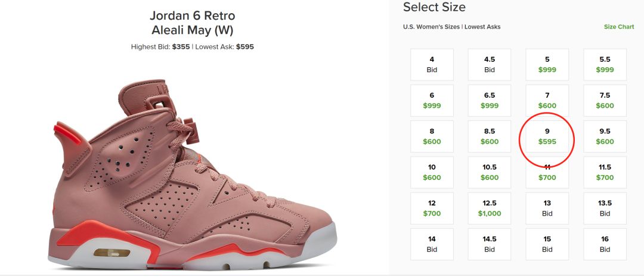Screen dimensions: 644x277
Task: Open the Size Chart link
Action: coord(618,27)
